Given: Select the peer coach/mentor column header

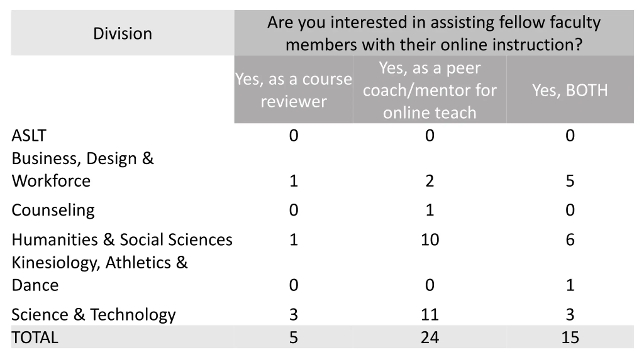Looking at the screenshot, I should coord(429,90).
